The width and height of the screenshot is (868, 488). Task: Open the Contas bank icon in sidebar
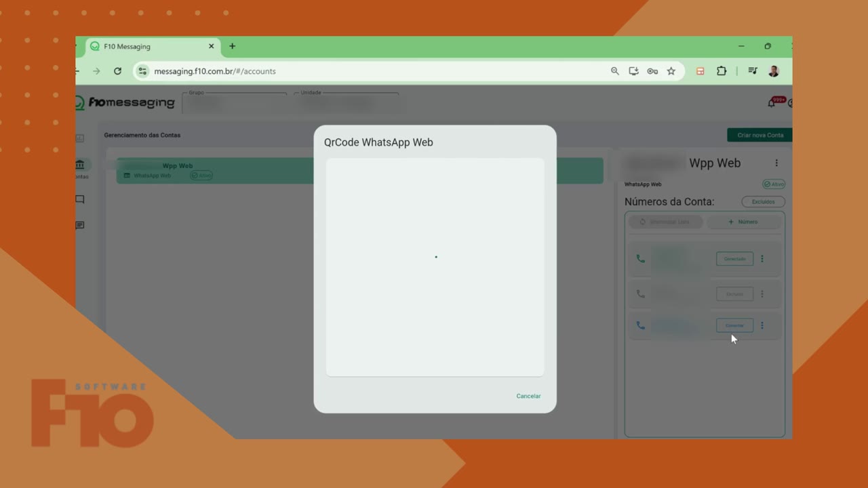[x=80, y=165]
